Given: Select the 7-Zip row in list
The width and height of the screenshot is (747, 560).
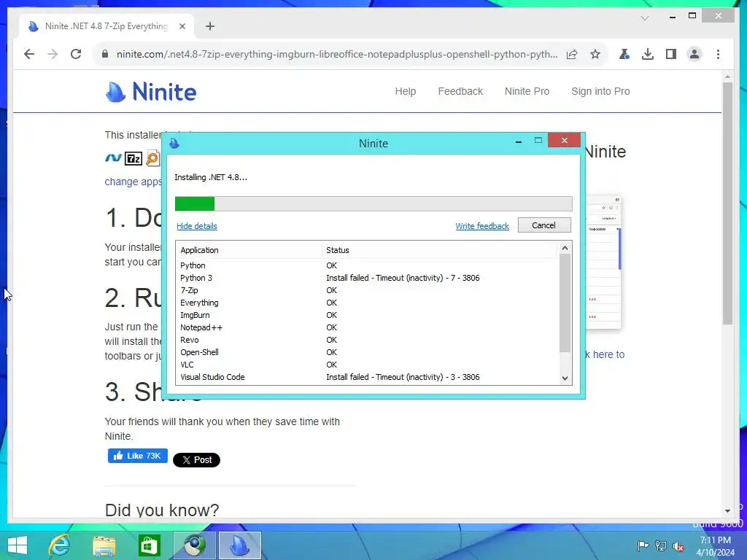Looking at the screenshot, I should pyautogui.click(x=368, y=290).
